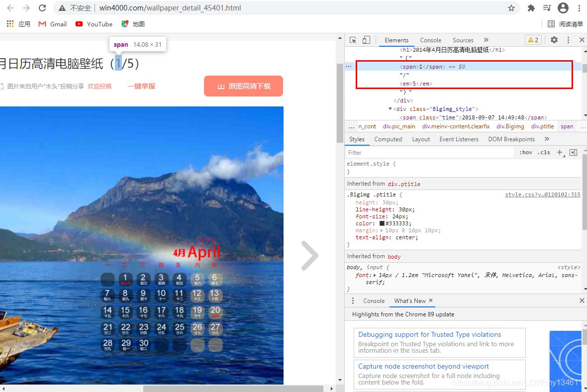Close the What's New tab
The height and width of the screenshot is (392, 587).
pos(430,300)
